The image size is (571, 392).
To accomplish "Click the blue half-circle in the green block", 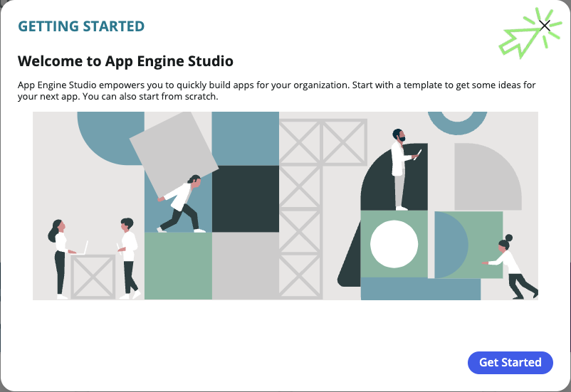I will click(449, 245).
